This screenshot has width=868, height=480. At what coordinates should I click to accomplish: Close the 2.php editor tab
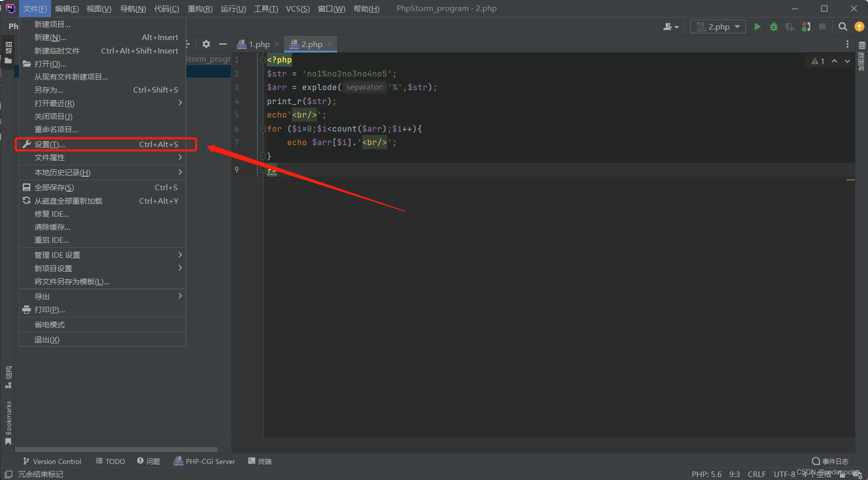click(x=330, y=44)
